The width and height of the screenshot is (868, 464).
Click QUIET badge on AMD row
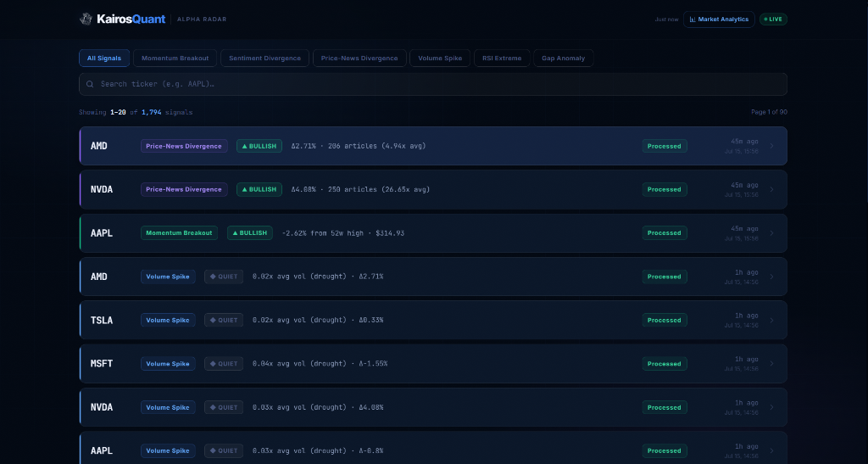224,277
